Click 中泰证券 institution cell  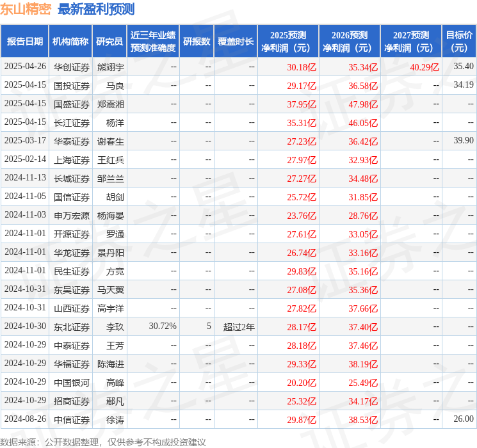click(72, 346)
